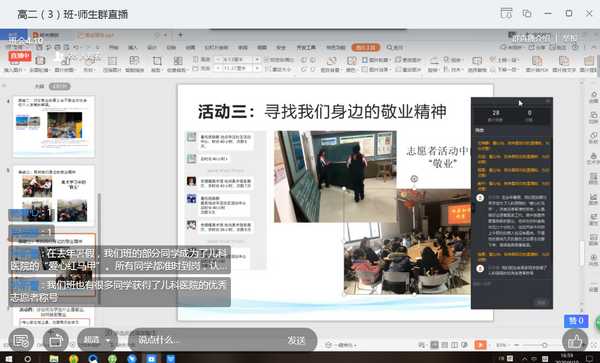Open the mini-window icon in title bar

[506, 13]
